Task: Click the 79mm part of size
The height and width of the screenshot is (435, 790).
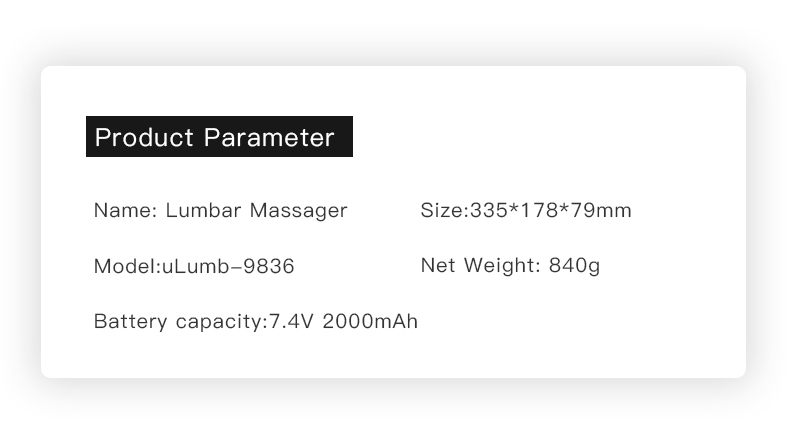Action: click(601, 210)
